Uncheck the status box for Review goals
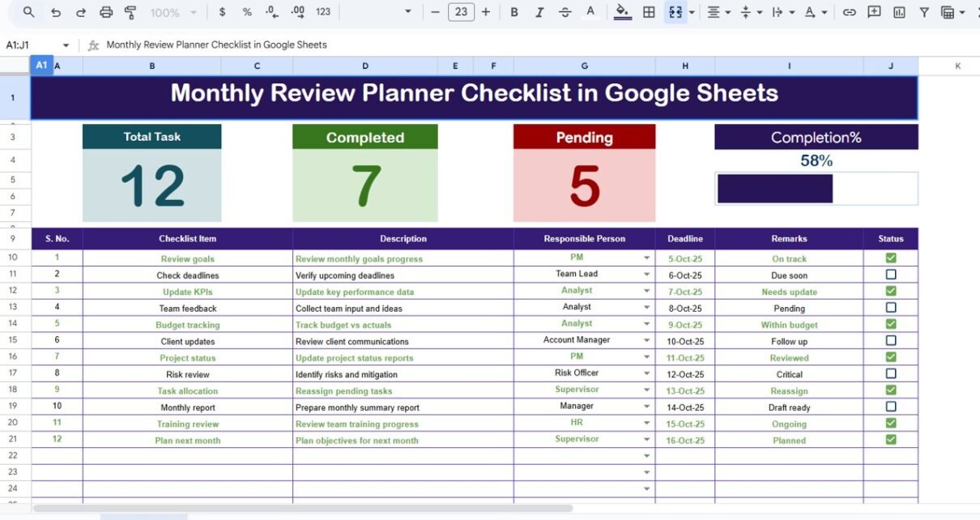This screenshot has height=520, width=980. click(x=891, y=258)
